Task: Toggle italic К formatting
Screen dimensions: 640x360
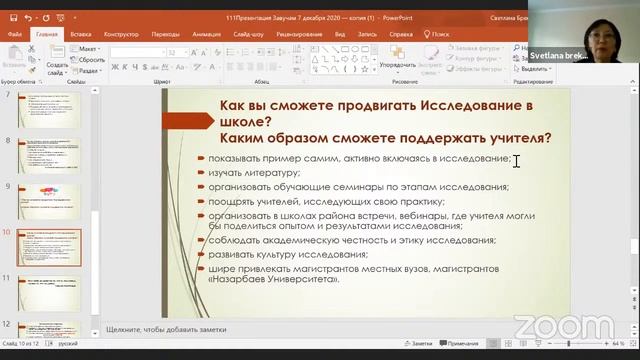Action: pyautogui.click(x=125, y=67)
